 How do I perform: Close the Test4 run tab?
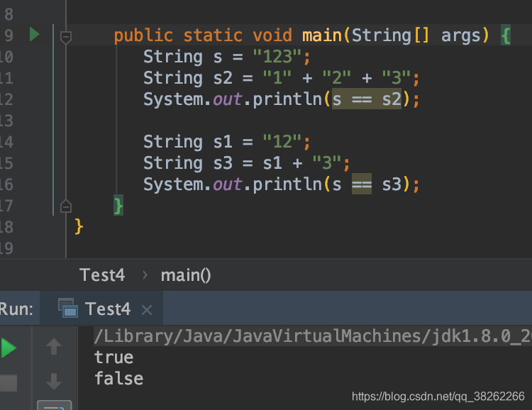coord(147,310)
